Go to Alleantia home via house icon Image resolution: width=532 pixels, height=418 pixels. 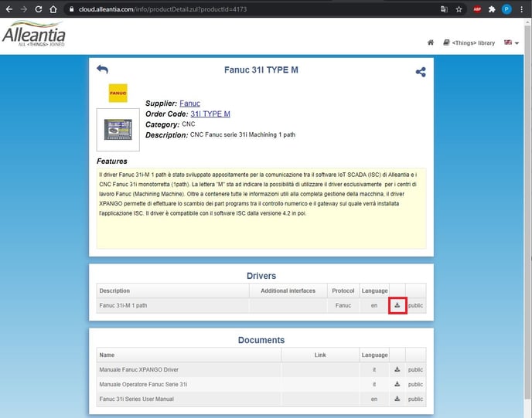[x=431, y=42]
